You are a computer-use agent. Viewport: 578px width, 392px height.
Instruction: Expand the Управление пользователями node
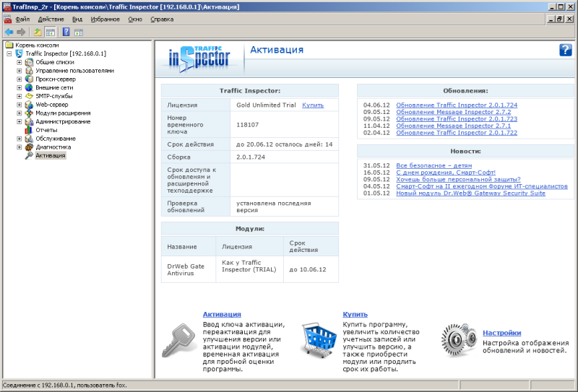(20, 71)
